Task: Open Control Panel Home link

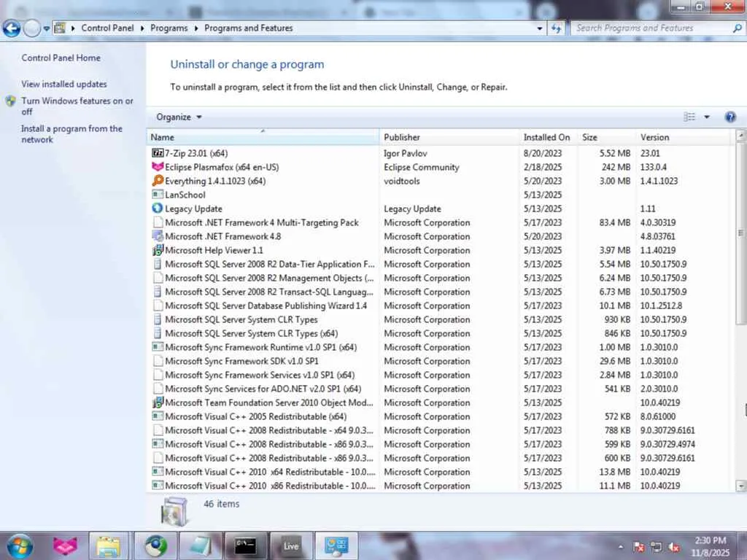Action: point(61,58)
